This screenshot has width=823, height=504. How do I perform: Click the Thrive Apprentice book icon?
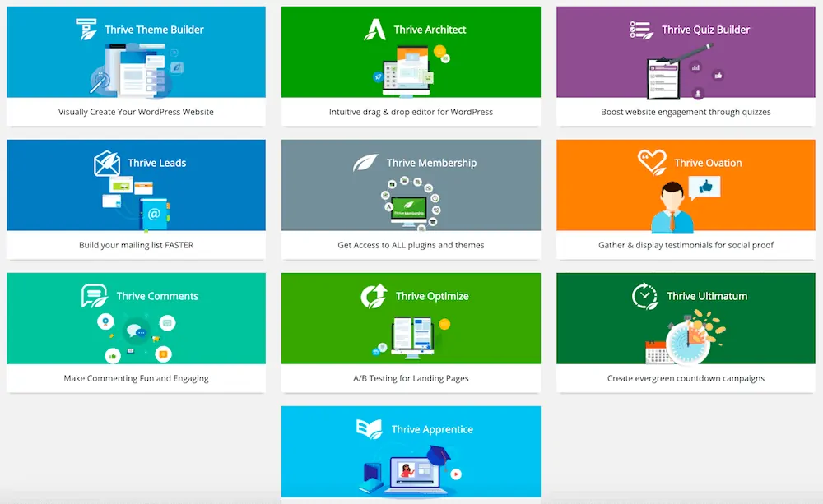368,428
